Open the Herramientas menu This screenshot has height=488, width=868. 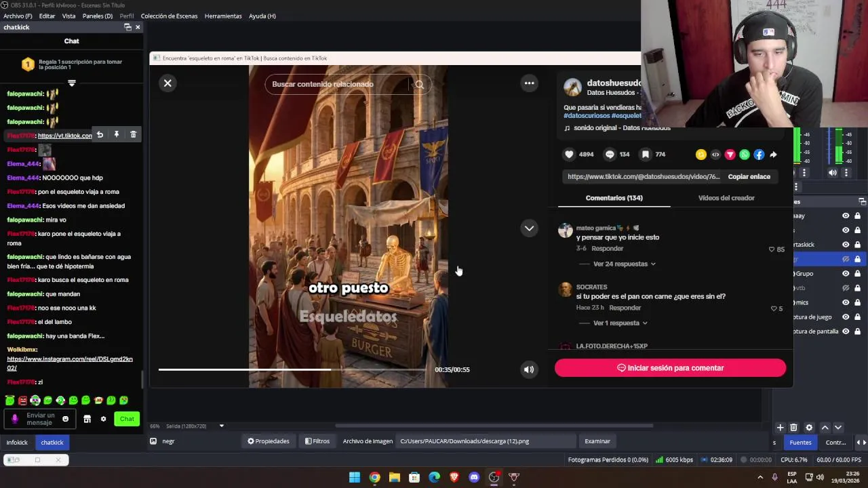click(x=223, y=16)
